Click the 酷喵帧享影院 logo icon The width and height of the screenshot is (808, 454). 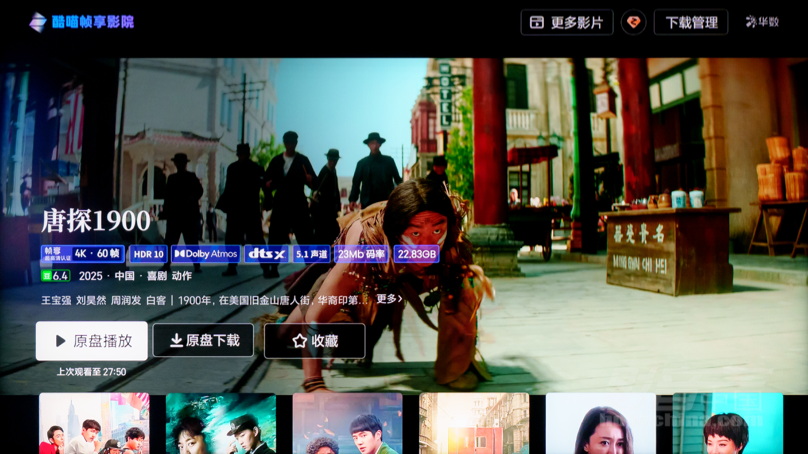(x=38, y=22)
